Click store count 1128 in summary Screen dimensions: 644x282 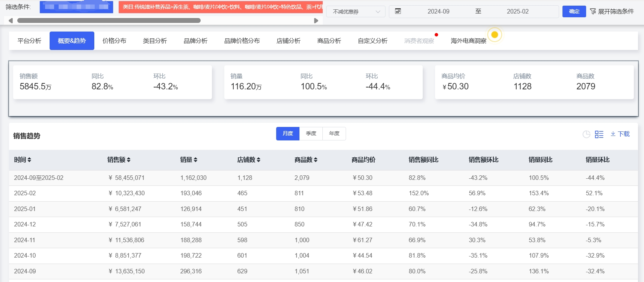coord(523,86)
